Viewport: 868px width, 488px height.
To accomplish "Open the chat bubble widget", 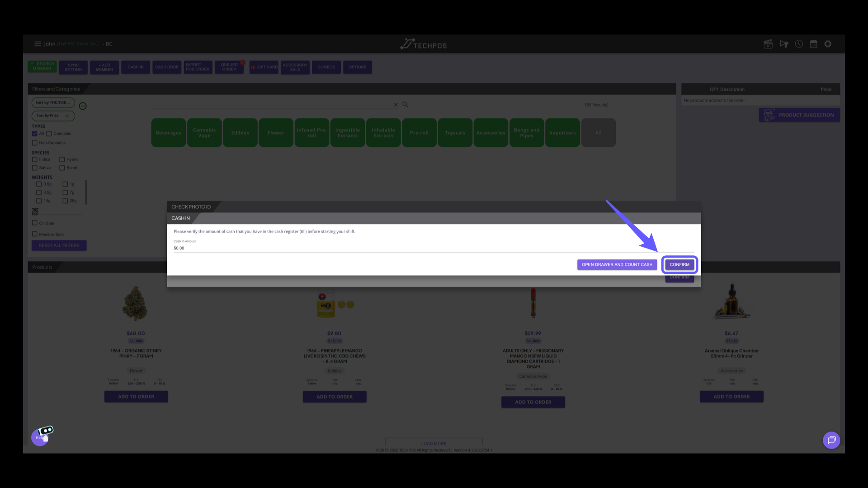I will click(831, 440).
